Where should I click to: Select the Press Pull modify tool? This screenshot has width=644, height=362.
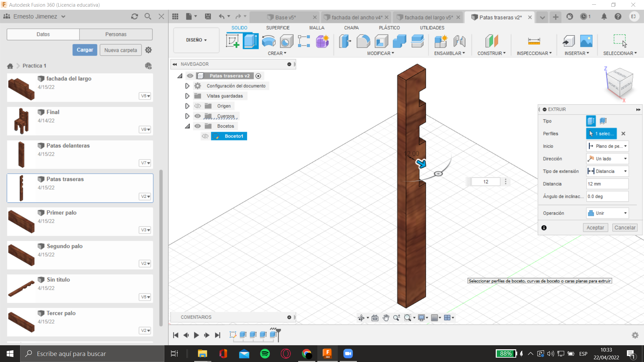345,41
